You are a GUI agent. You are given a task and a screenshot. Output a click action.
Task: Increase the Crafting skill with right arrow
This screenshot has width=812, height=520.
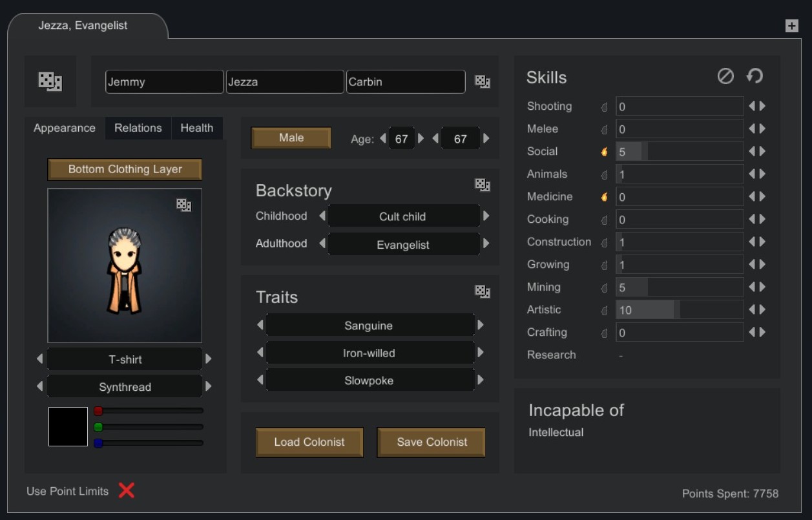(762, 332)
